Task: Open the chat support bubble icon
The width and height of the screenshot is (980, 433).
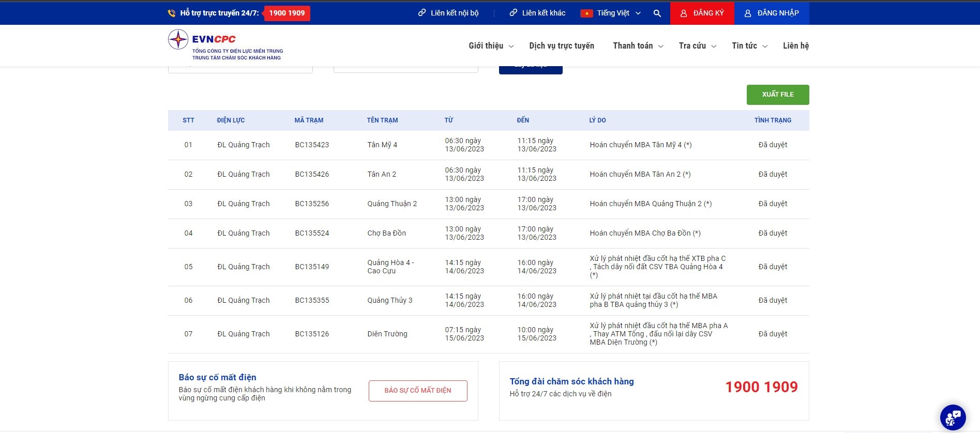Action: click(953, 417)
